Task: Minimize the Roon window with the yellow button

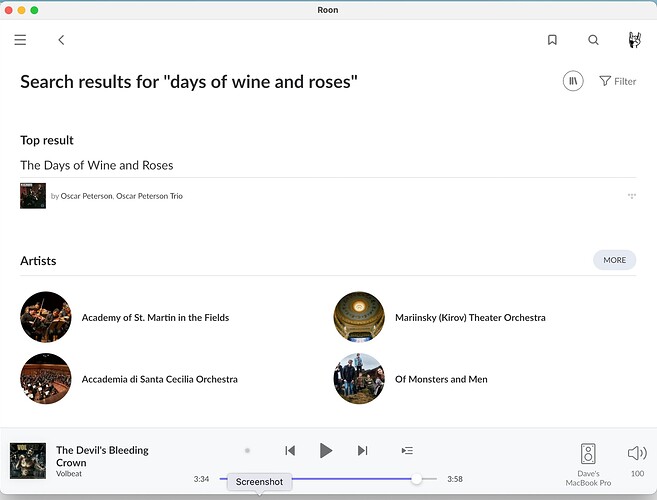Action: 21,10
